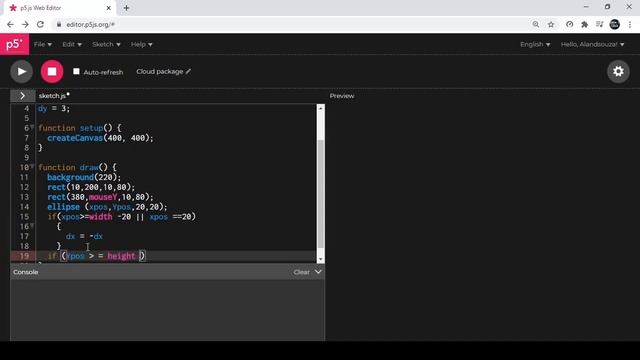
Task: Clear the console output
Action: [301, 272]
